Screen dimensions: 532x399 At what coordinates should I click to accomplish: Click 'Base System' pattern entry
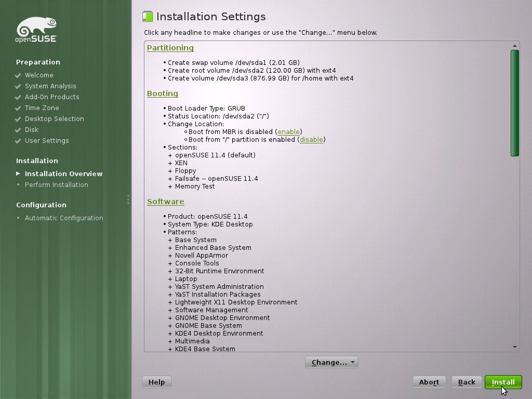click(x=195, y=240)
